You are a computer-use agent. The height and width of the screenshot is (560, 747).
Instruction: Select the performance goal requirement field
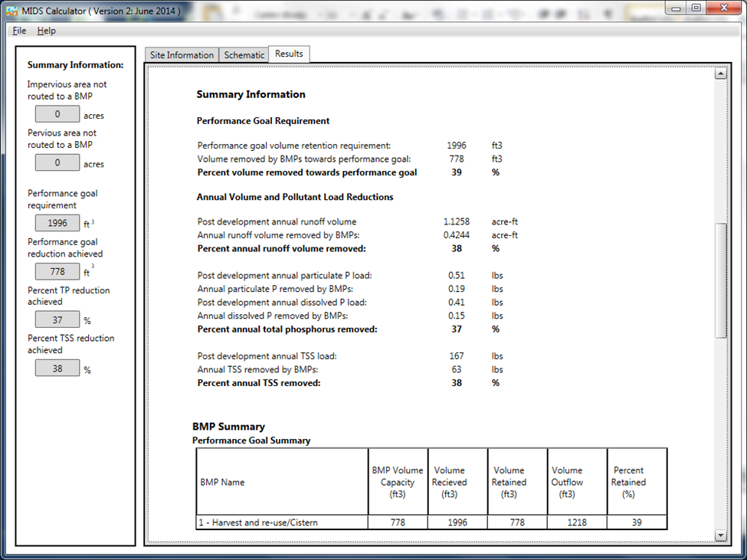57,224
